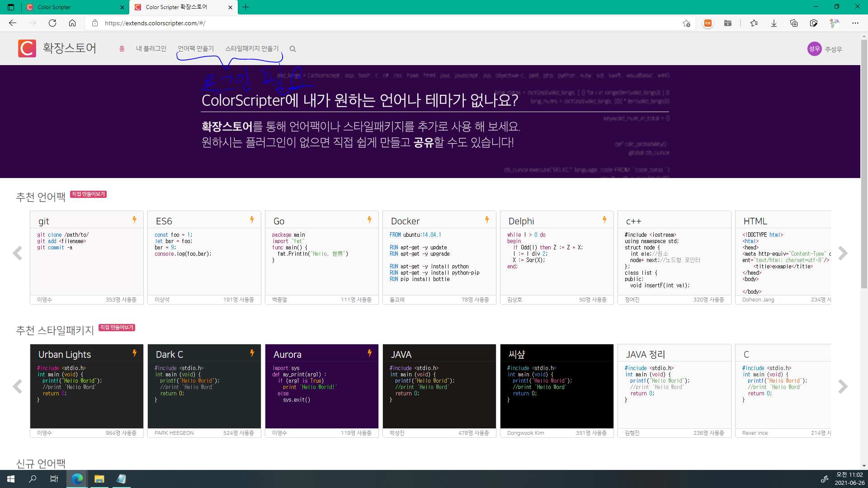Show next recommended language packs
This screenshot has height=488, width=868.
point(843,253)
